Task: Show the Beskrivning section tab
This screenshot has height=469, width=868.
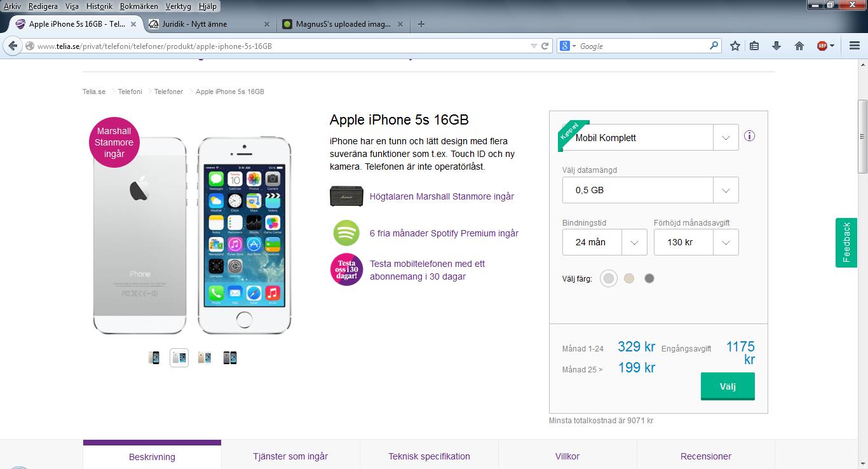Action: point(152,456)
